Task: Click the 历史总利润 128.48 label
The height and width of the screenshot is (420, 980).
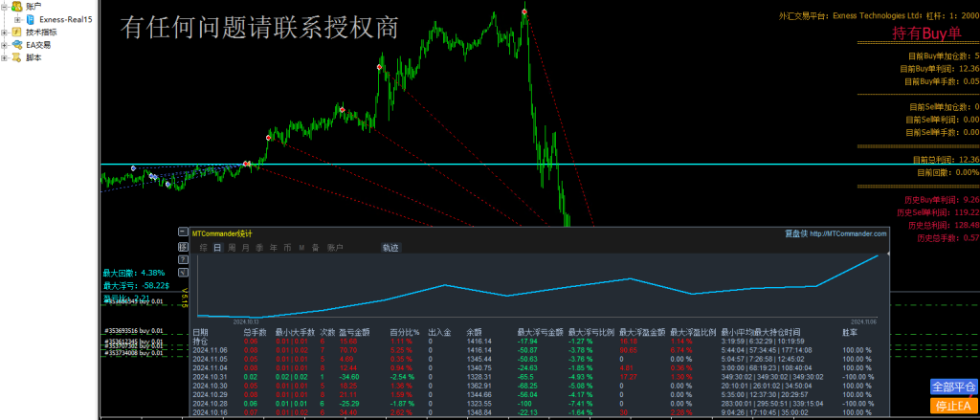Action: tap(944, 225)
